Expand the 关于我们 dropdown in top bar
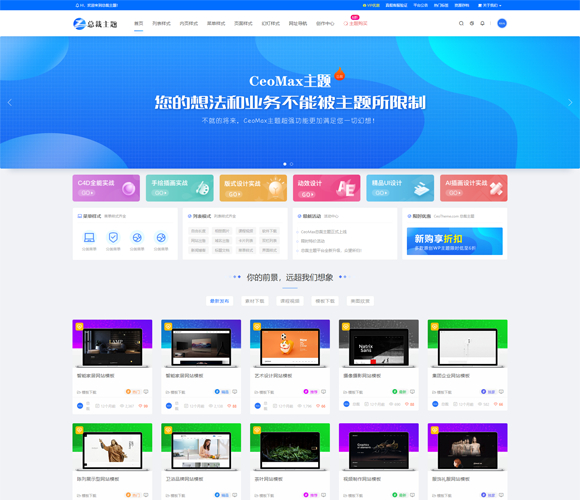The width and height of the screenshot is (580, 500). (x=490, y=5)
